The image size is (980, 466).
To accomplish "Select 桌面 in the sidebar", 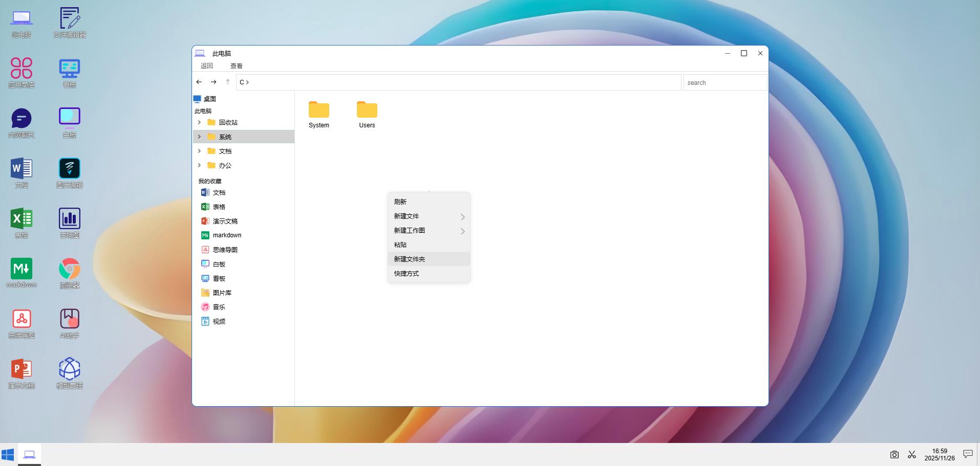I will click(205, 99).
